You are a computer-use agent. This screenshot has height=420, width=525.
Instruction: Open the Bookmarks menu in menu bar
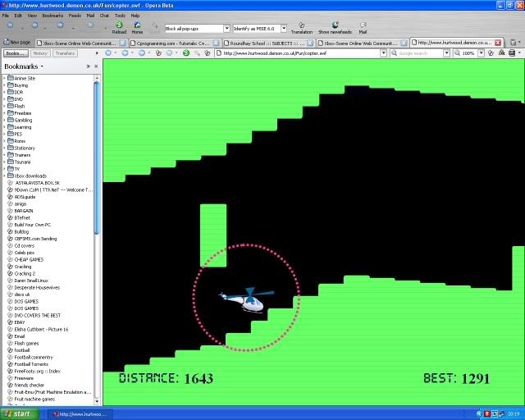coord(52,16)
